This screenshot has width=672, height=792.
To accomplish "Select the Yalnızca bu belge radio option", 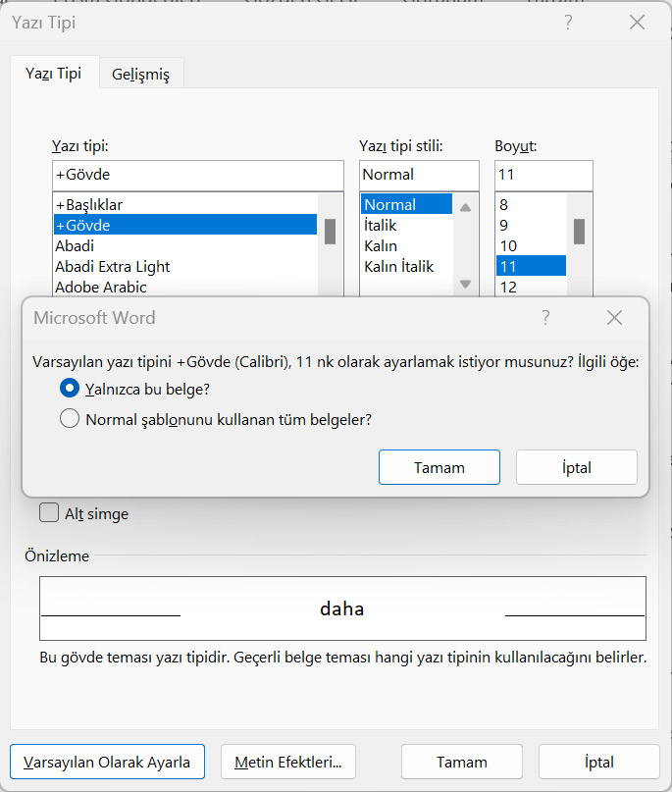I will (x=70, y=389).
